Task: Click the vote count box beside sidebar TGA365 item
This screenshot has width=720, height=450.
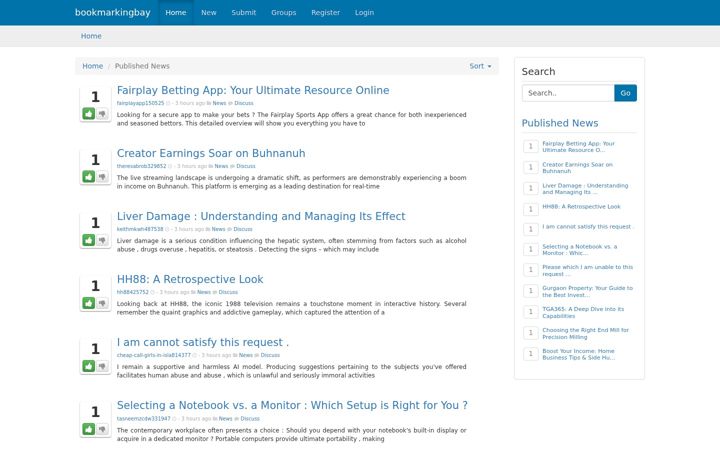Action: pos(530,312)
